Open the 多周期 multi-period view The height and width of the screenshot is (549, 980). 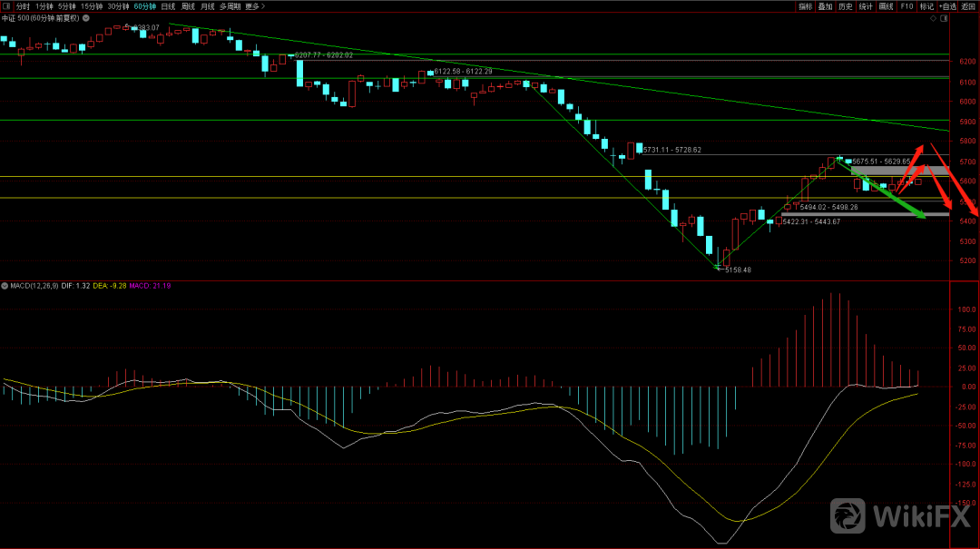(x=230, y=6)
